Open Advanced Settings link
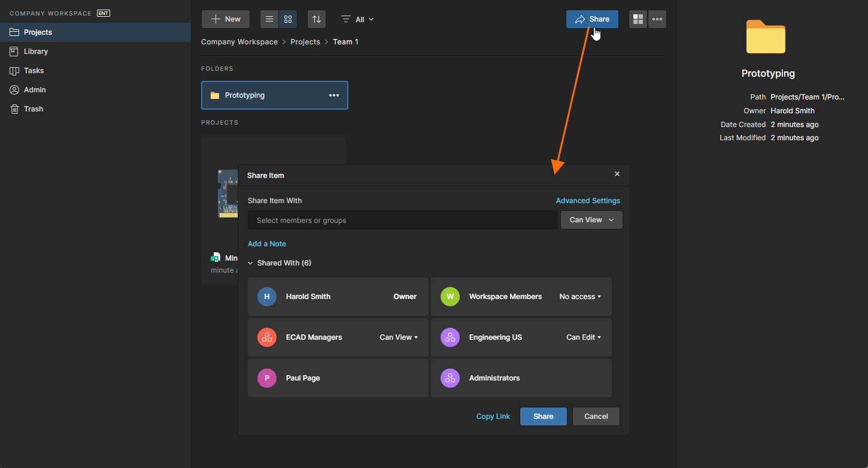Viewport: 868px width, 468px height. click(x=588, y=201)
